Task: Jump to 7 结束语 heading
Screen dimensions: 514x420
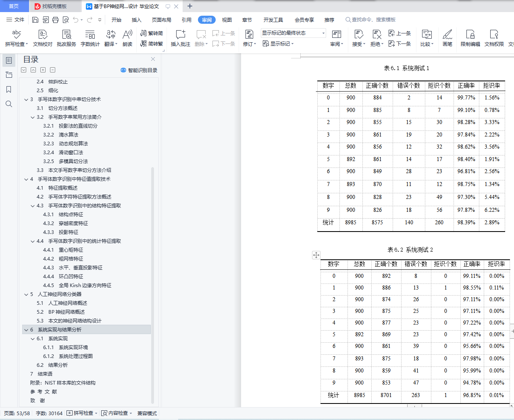Action: tap(41, 374)
